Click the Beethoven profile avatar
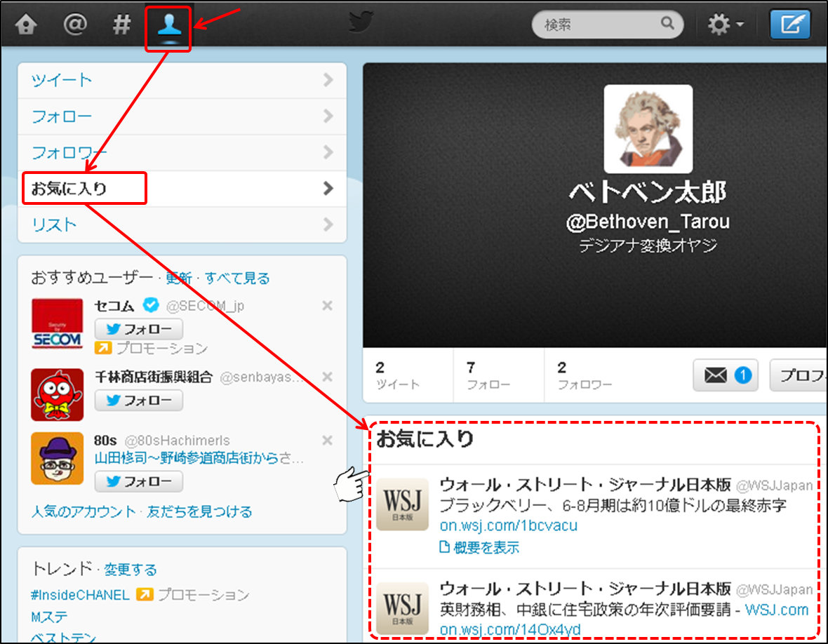 click(648, 129)
